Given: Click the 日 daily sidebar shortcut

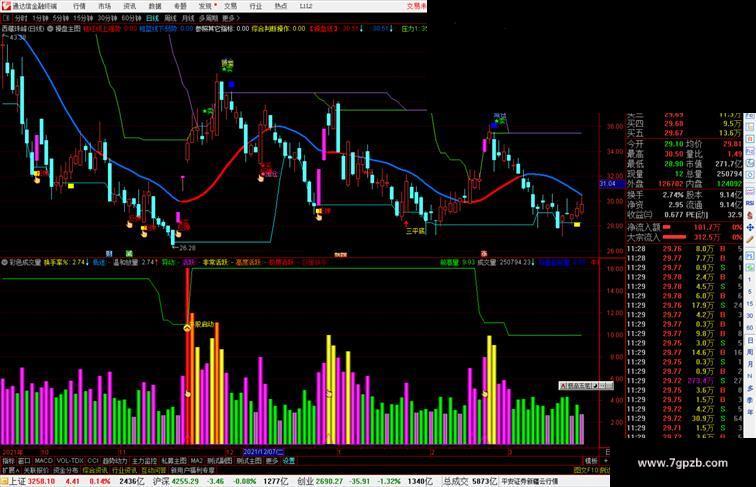Looking at the screenshot, I should [x=750, y=340].
